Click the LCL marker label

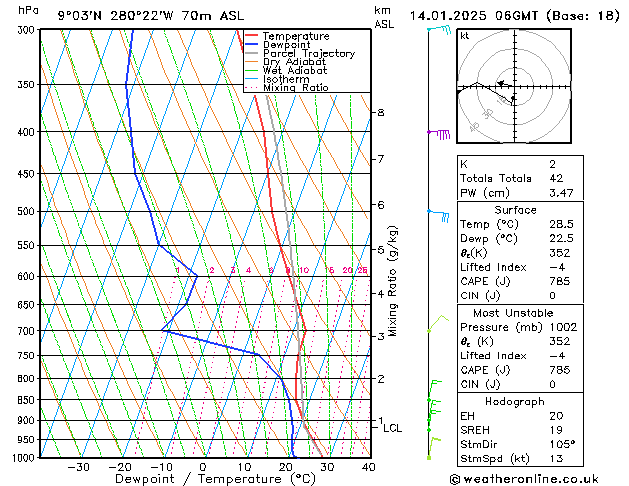pos(392,428)
